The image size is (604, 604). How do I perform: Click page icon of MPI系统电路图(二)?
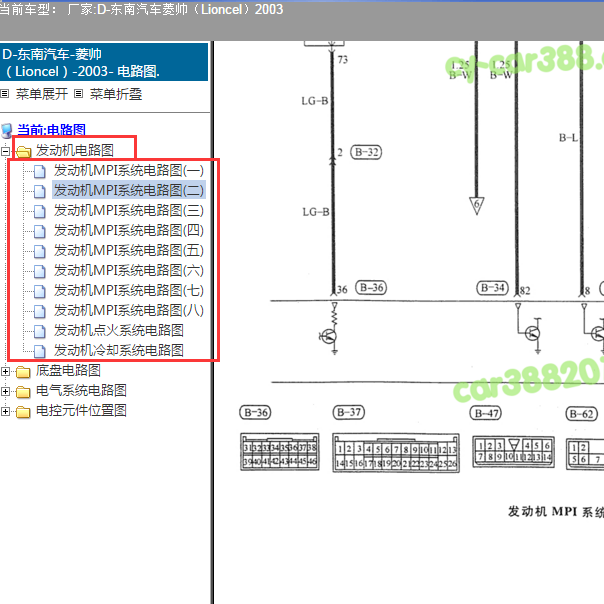pyautogui.click(x=39, y=191)
